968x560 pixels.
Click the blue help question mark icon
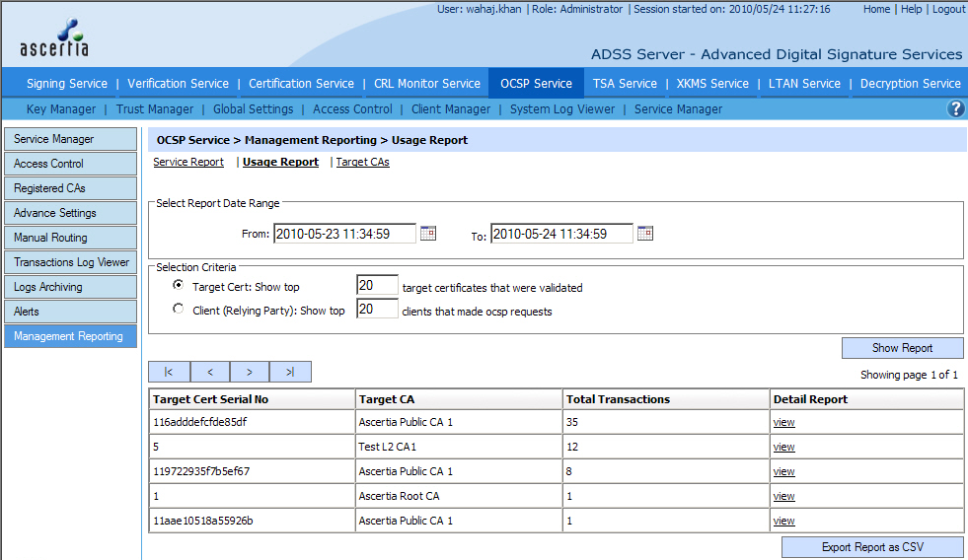click(x=955, y=108)
